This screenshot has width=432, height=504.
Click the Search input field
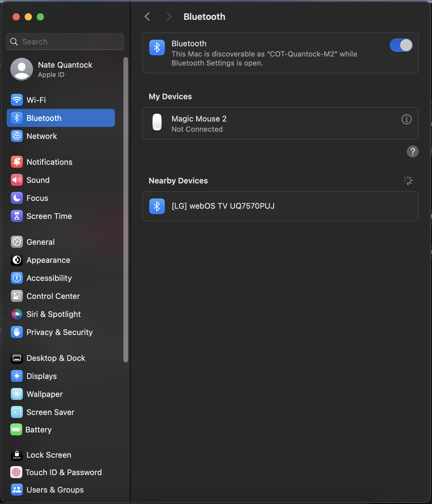tap(69, 42)
